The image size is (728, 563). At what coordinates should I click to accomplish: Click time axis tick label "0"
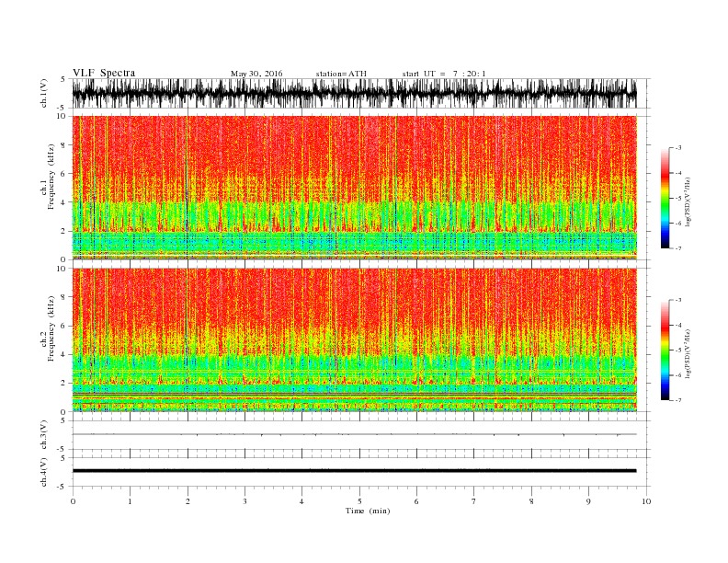(73, 501)
